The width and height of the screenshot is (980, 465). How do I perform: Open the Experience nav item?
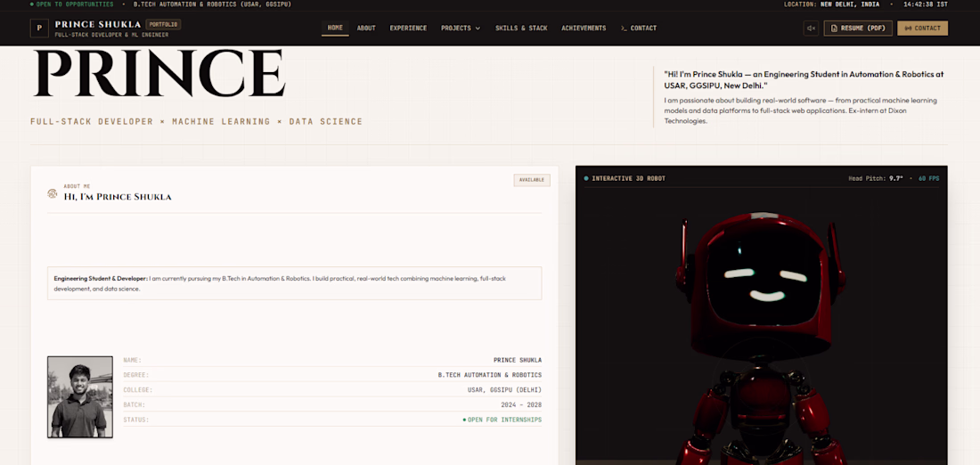(408, 29)
